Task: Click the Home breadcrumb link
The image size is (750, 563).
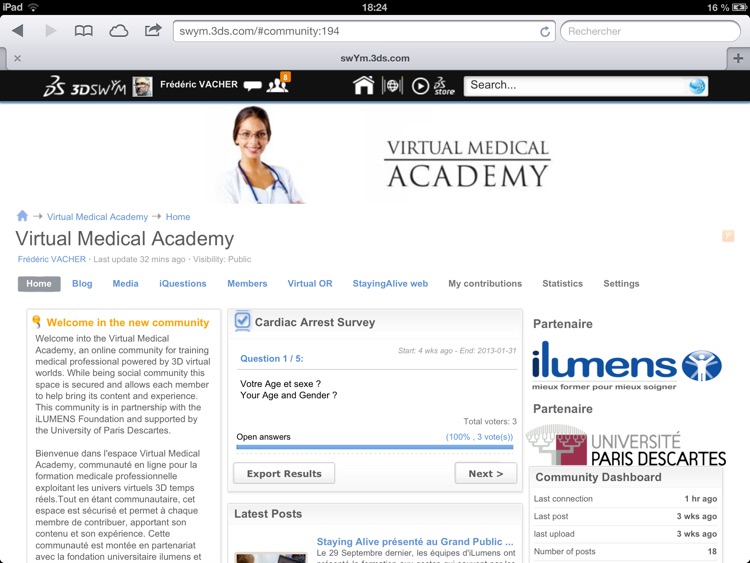Action: [x=178, y=217]
